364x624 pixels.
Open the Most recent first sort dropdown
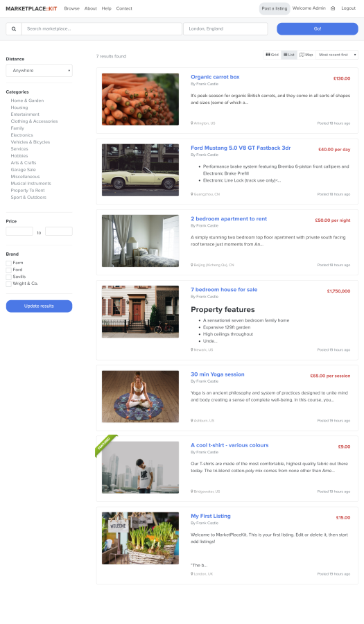(x=336, y=55)
